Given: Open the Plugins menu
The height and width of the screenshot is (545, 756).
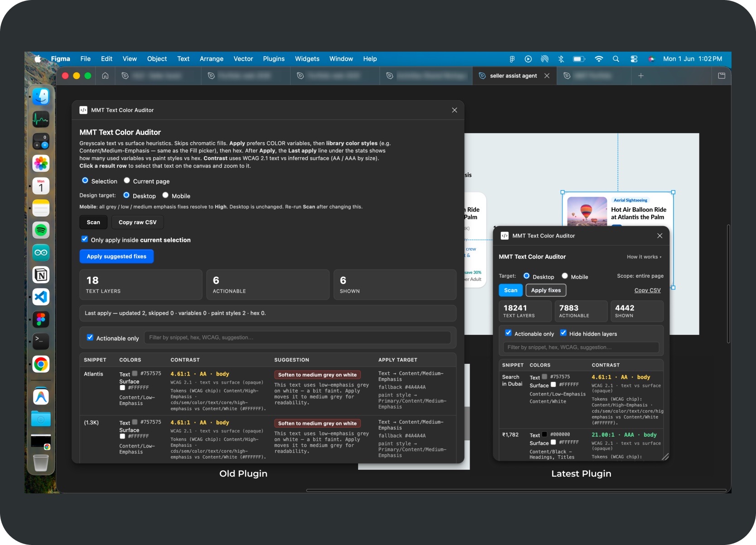Looking at the screenshot, I should pyautogui.click(x=274, y=59).
